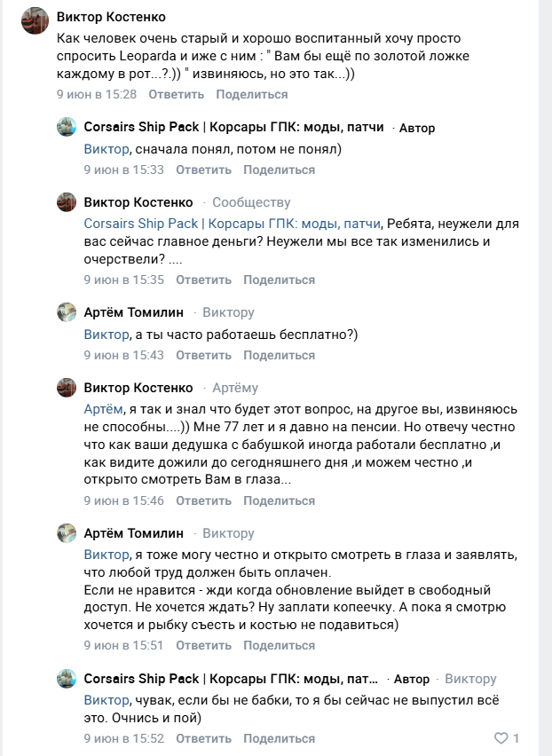The height and width of the screenshot is (756, 552).
Task: Reply to the author's 15:52 comment
Action: coord(203,738)
